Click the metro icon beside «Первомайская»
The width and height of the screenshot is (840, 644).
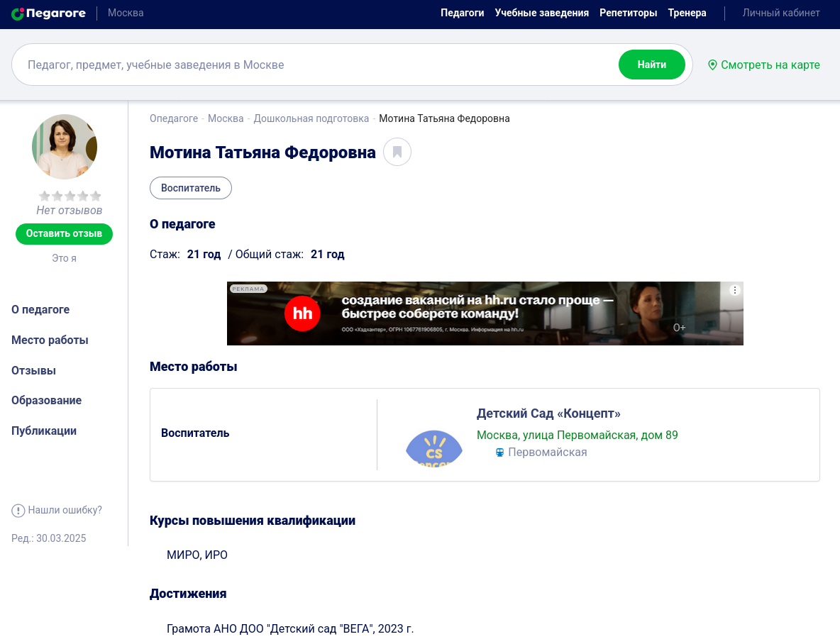pos(499,452)
